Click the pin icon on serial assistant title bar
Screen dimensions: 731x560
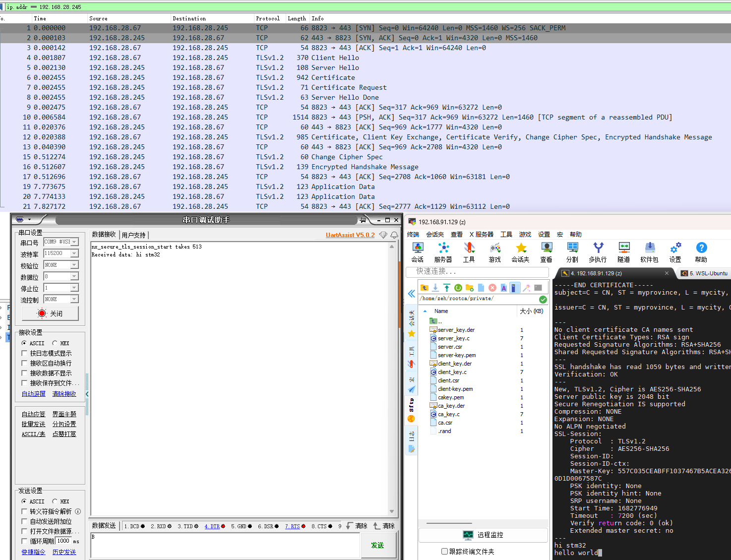(x=363, y=220)
